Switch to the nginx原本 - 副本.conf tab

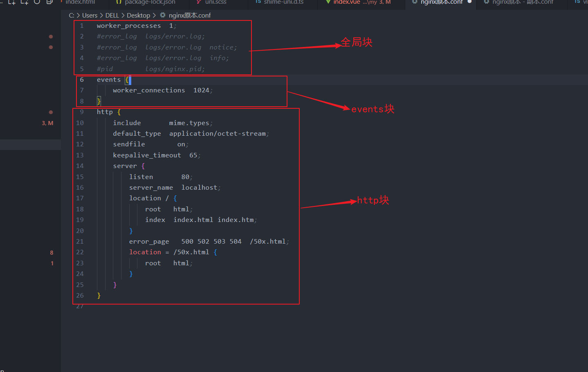tap(523, 2)
